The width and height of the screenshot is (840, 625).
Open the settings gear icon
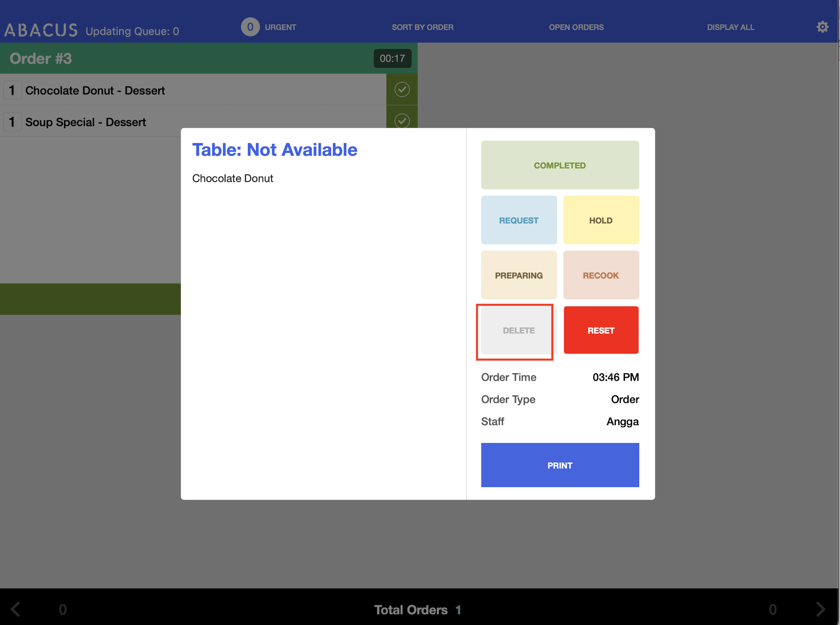[822, 27]
